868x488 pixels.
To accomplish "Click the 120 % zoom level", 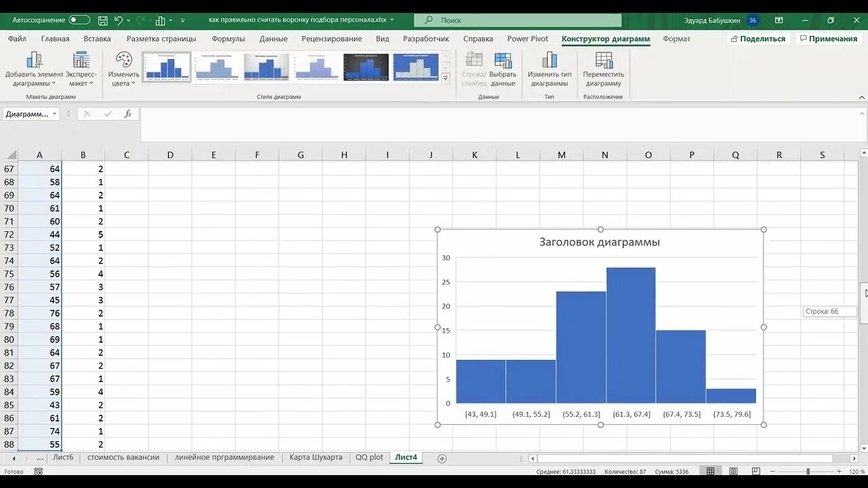I will coord(856,471).
